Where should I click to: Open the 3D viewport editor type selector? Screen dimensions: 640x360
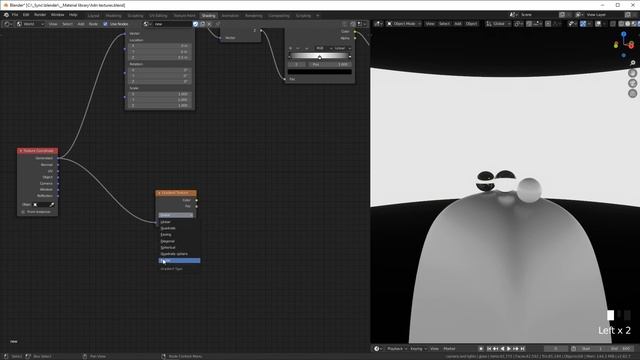coord(378,24)
